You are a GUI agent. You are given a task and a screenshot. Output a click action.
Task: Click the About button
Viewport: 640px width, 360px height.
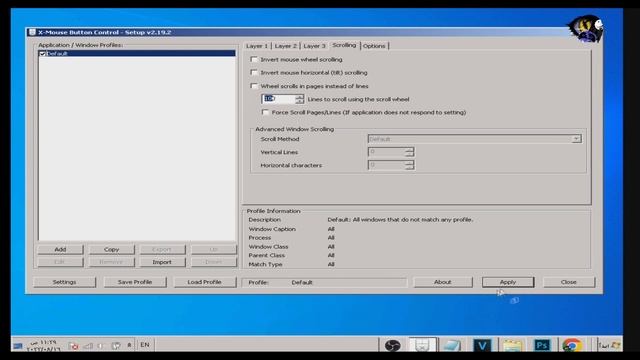pyautogui.click(x=443, y=282)
